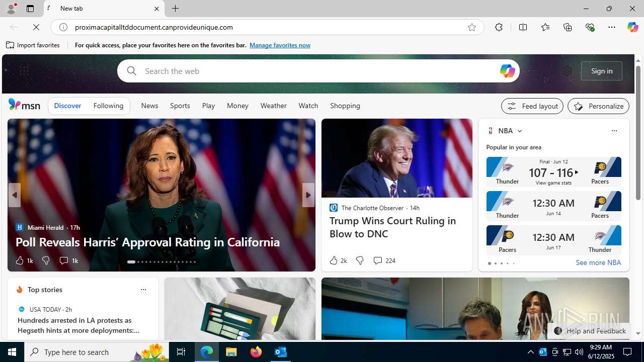644x362 pixels.
Task: Open Feed layout options
Action: click(x=532, y=106)
